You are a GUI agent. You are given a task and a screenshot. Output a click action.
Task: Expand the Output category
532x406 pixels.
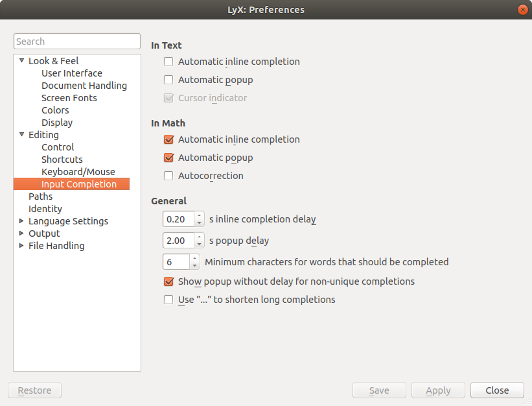[21, 233]
